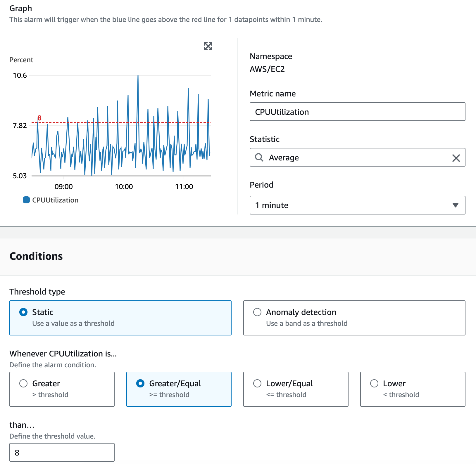Select the Lower condition option

(374, 383)
